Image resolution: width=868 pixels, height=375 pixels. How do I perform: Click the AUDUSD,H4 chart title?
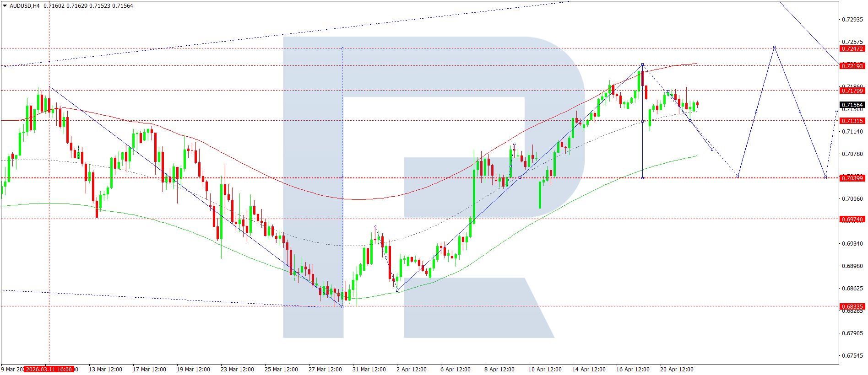pyautogui.click(x=25, y=6)
